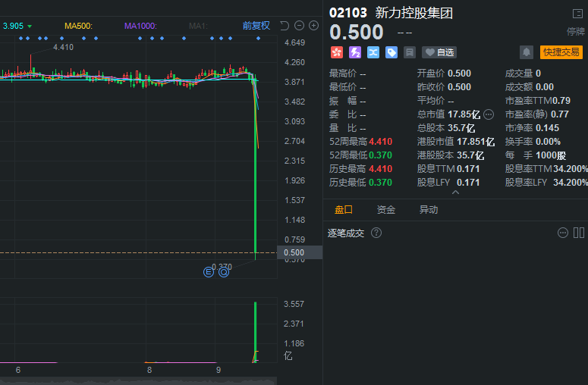Open the grey notes icon
The image size is (588, 385).
click(x=410, y=52)
